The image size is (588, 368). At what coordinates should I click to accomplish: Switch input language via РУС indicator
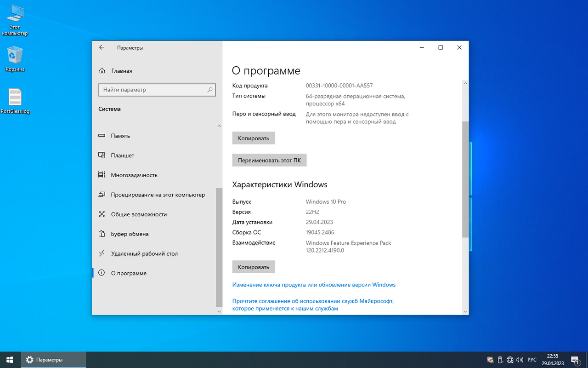(532, 360)
